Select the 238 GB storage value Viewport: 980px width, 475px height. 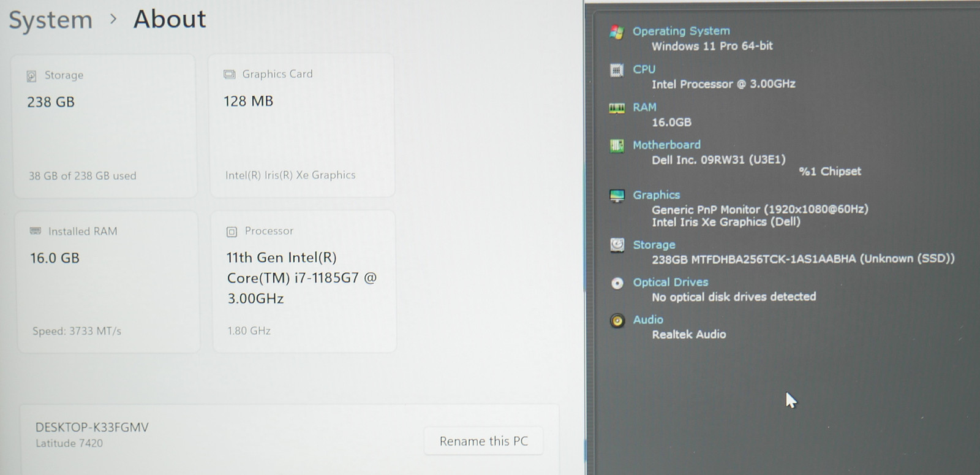pos(51,102)
